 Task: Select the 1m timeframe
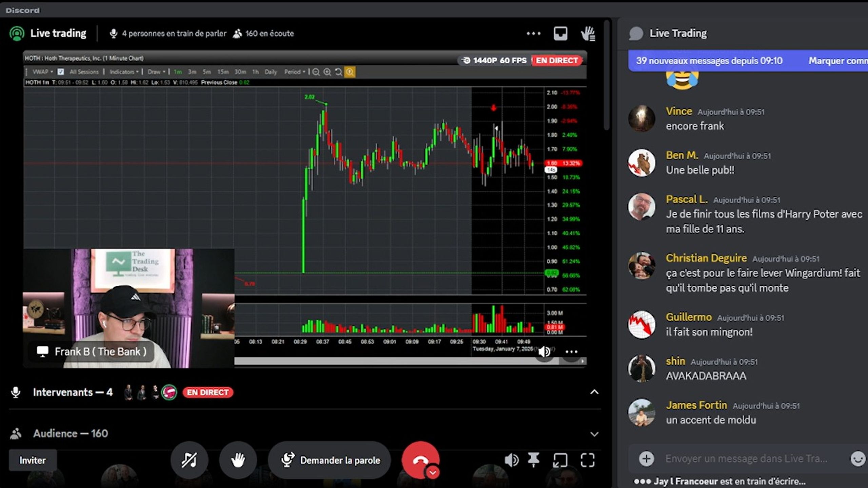point(178,72)
